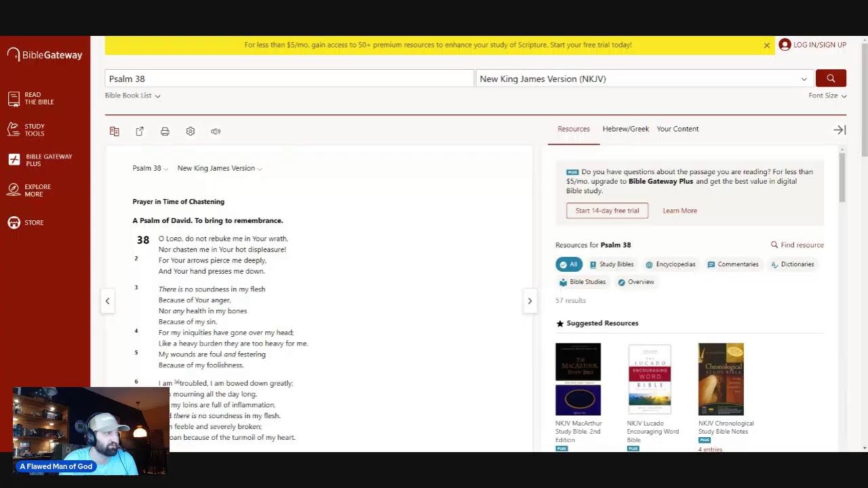
Task: Close the yellow promo banner
Action: coord(767,45)
